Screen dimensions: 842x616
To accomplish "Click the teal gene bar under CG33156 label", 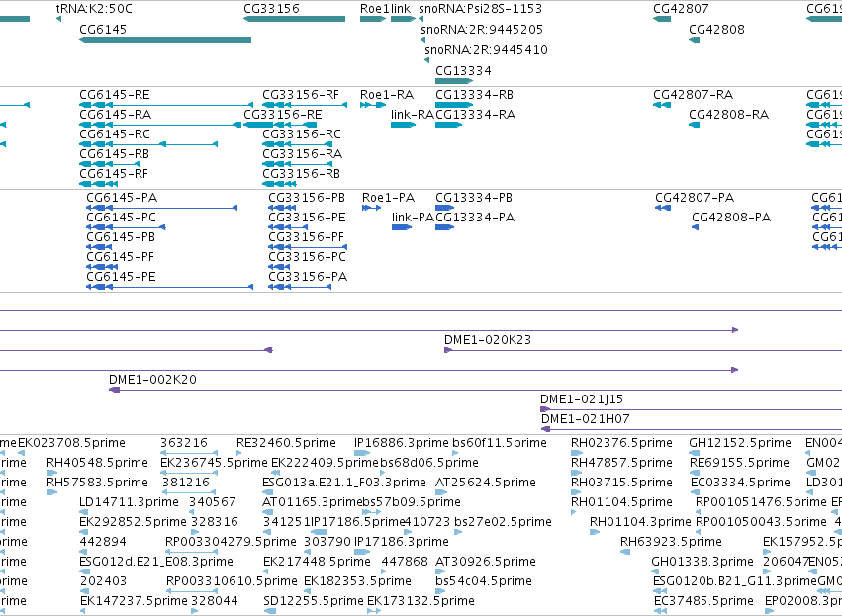I will pyautogui.click(x=294, y=19).
